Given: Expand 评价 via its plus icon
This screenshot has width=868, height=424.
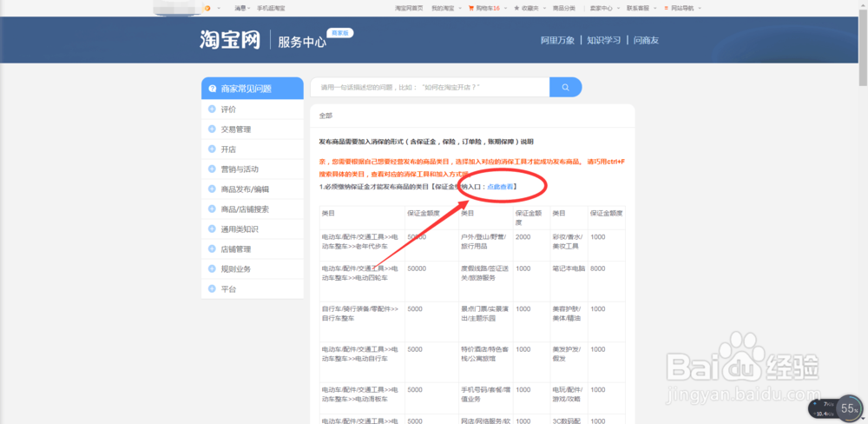Looking at the screenshot, I should [212, 109].
